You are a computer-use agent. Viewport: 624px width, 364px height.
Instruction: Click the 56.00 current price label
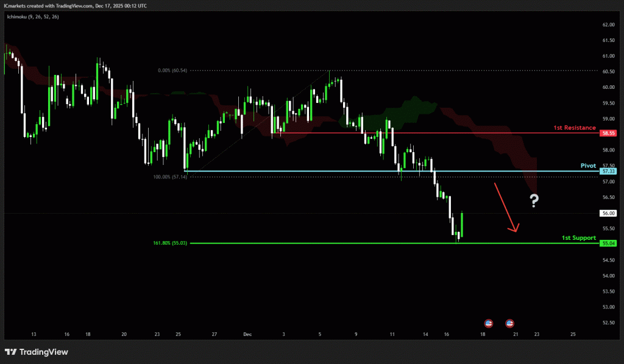coord(609,213)
